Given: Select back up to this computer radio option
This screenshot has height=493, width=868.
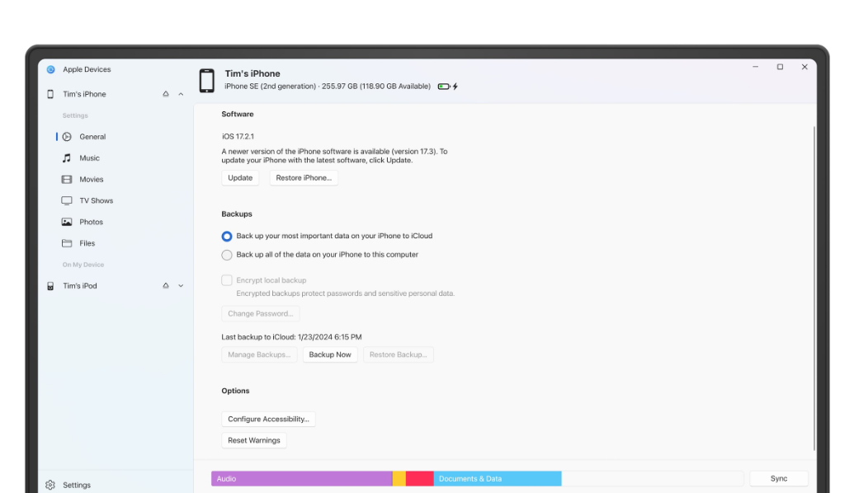Looking at the screenshot, I should [227, 255].
